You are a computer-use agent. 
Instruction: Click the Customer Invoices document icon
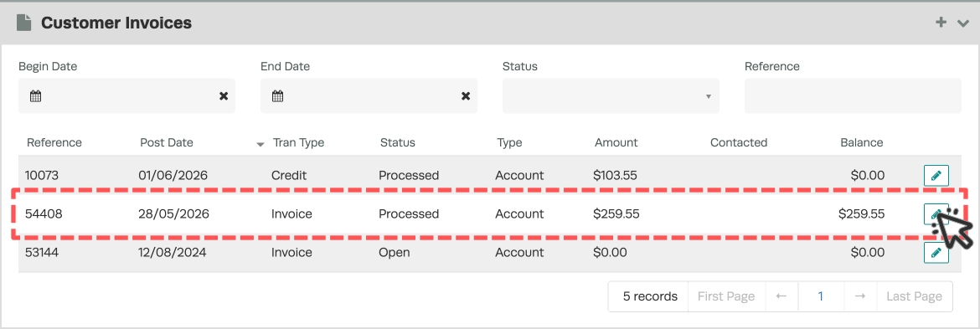[23, 23]
